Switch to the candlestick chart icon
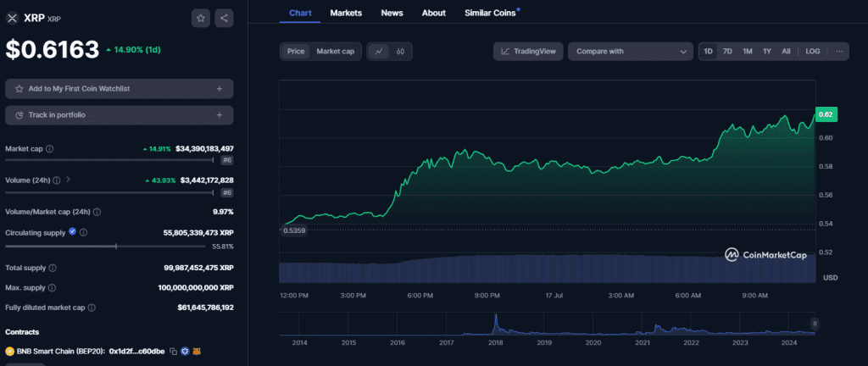This screenshot has width=868, height=366. (x=399, y=52)
